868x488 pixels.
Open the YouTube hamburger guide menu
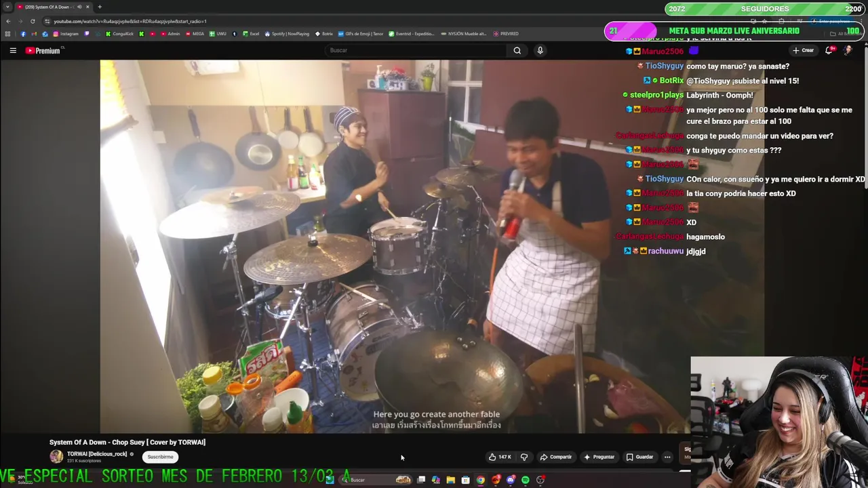(13, 50)
